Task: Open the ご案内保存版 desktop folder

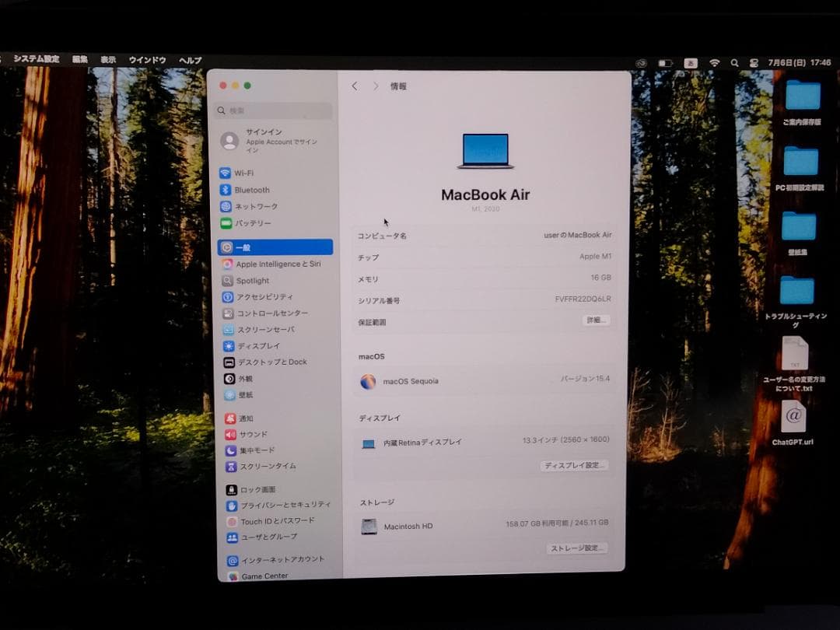Action: point(802,103)
